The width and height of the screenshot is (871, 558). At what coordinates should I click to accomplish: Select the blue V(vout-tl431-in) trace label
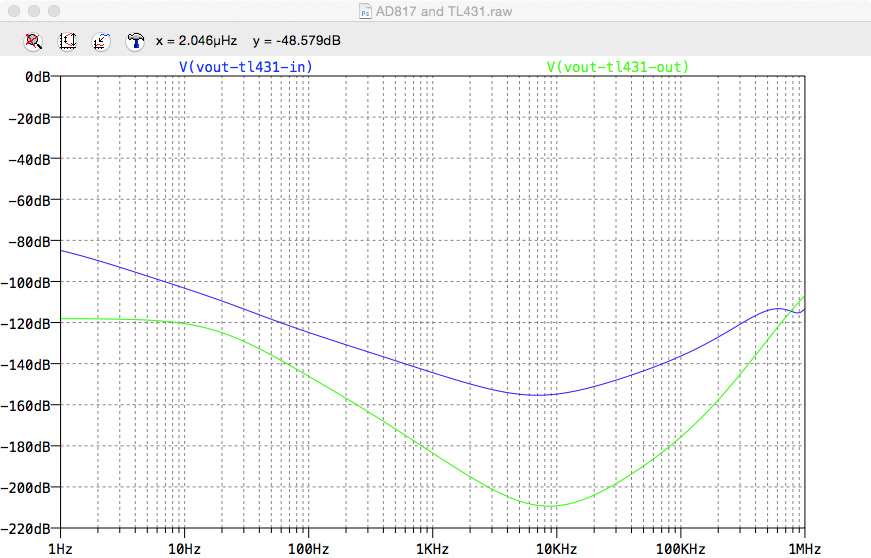246,67
